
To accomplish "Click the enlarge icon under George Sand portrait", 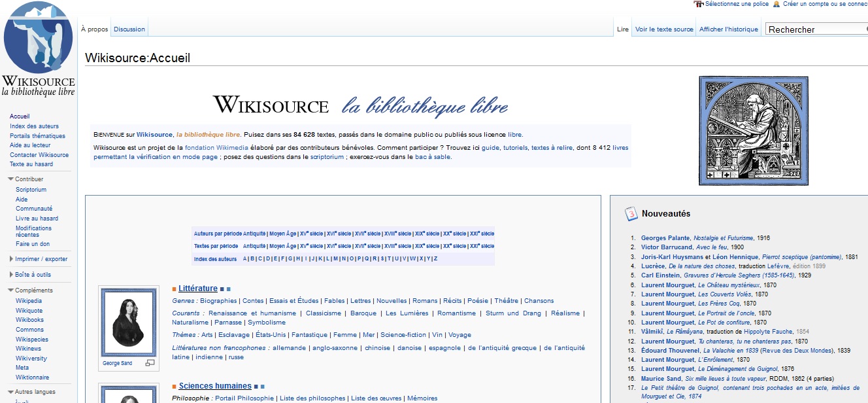I will [x=150, y=363].
